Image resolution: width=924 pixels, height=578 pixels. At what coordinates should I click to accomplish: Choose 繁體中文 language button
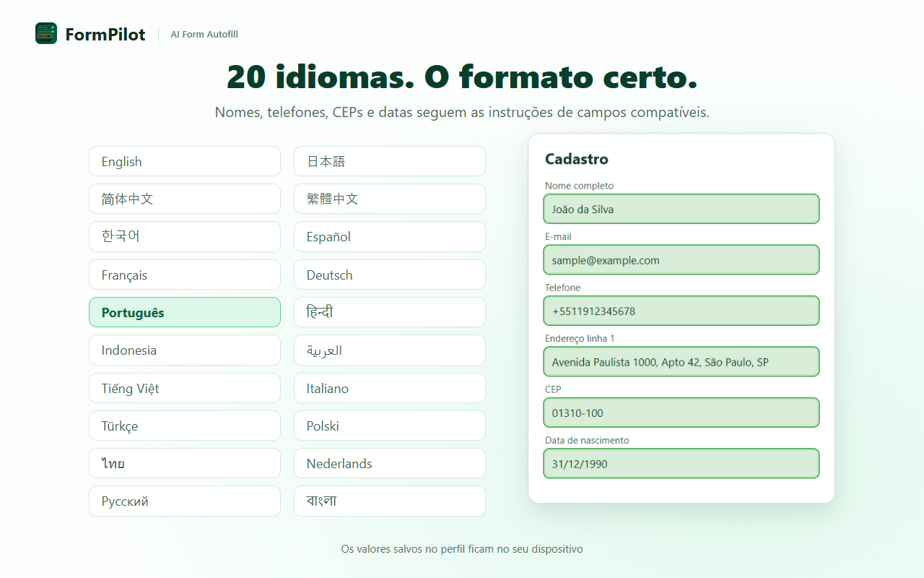click(390, 199)
